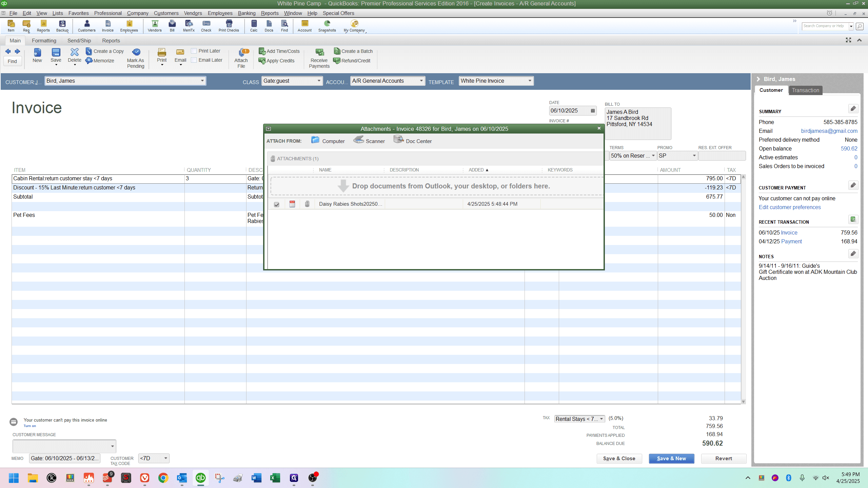Switch to the Formatting ribbon tab

coord(44,41)
